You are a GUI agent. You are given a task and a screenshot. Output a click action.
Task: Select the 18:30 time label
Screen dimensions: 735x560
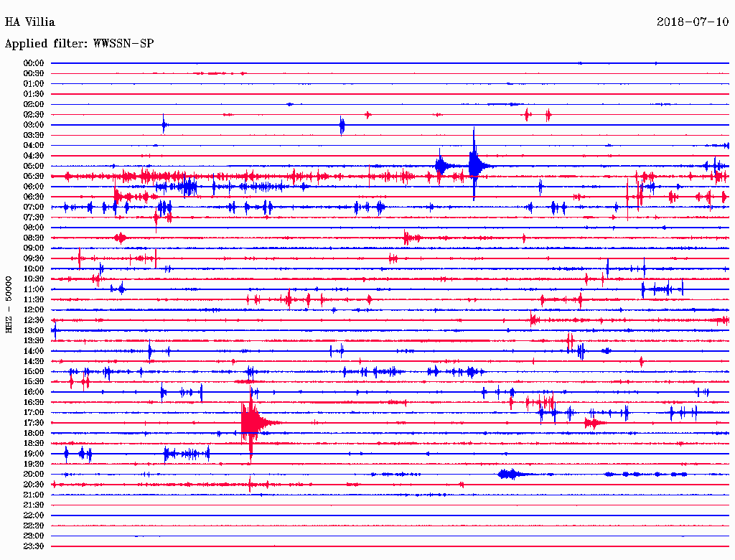(x=34, y=443)
